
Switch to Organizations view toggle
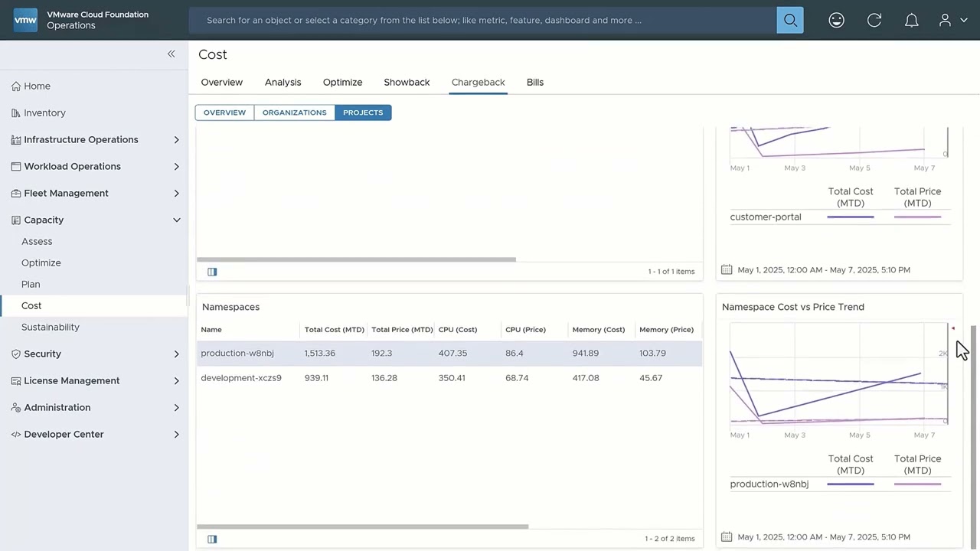[294, 112]
